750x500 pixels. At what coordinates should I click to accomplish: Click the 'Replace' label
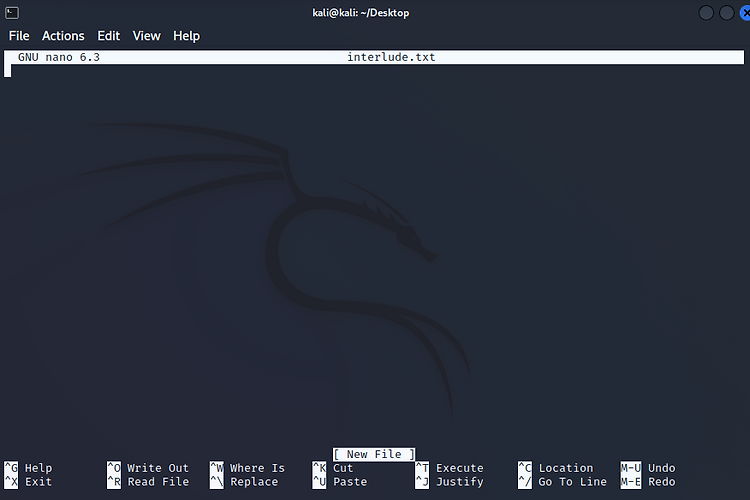(x=254, y=482)
